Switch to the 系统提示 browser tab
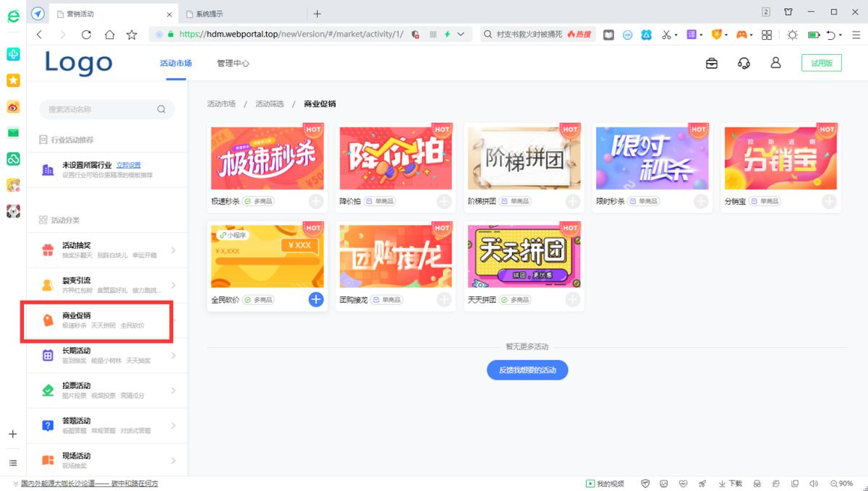This screenshot has width=868, height=491. coord(212,13)
